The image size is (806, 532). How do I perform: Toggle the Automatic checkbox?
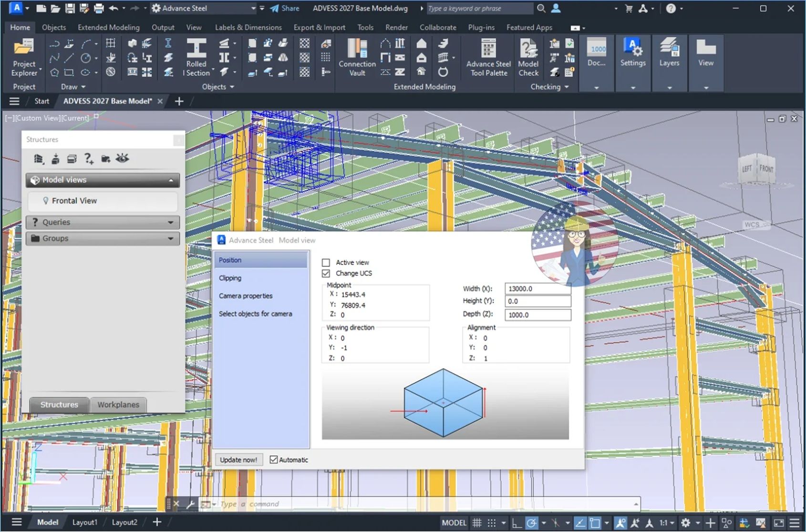click(x=273, y=460)
